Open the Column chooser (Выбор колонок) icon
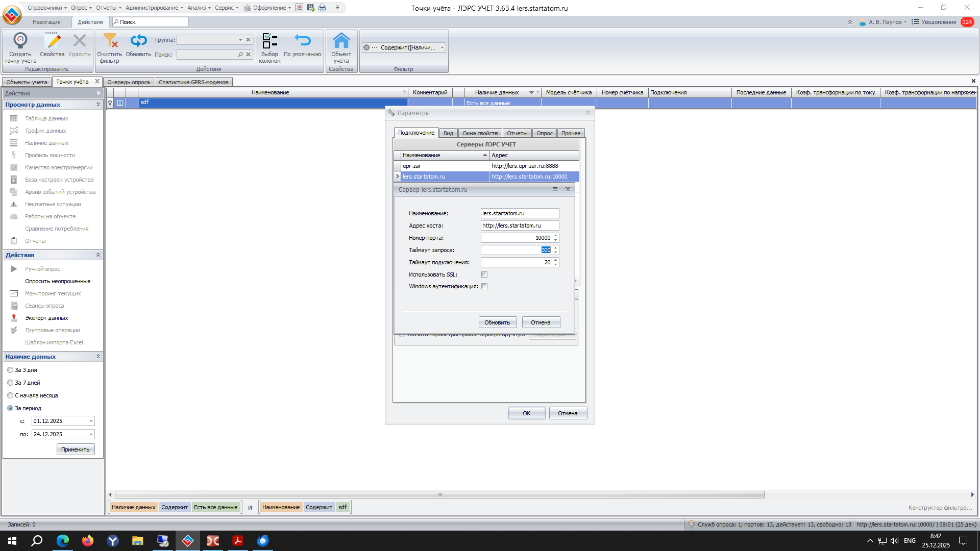Screen dimensions: 980x551 [269, 41]
